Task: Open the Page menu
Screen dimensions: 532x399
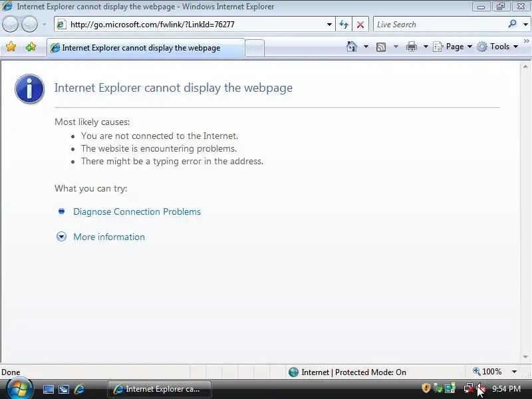Action: point(453,47)
